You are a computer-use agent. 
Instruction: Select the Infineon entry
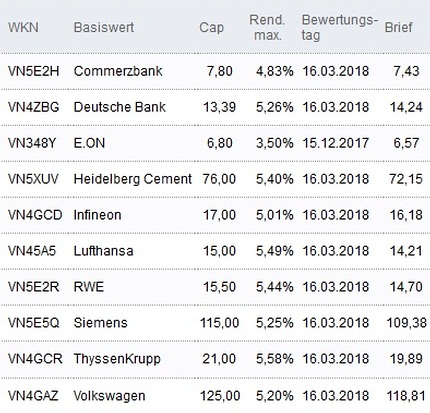[97, 215]
